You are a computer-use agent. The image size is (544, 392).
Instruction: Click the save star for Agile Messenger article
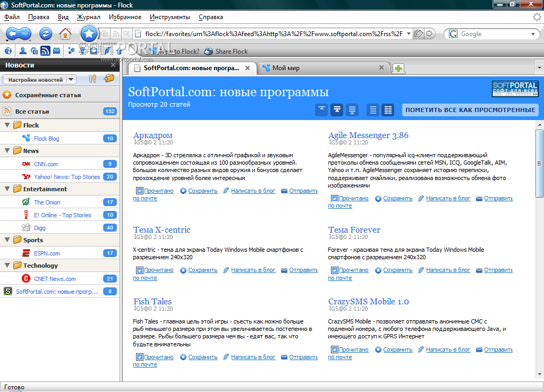click(378, 199)
